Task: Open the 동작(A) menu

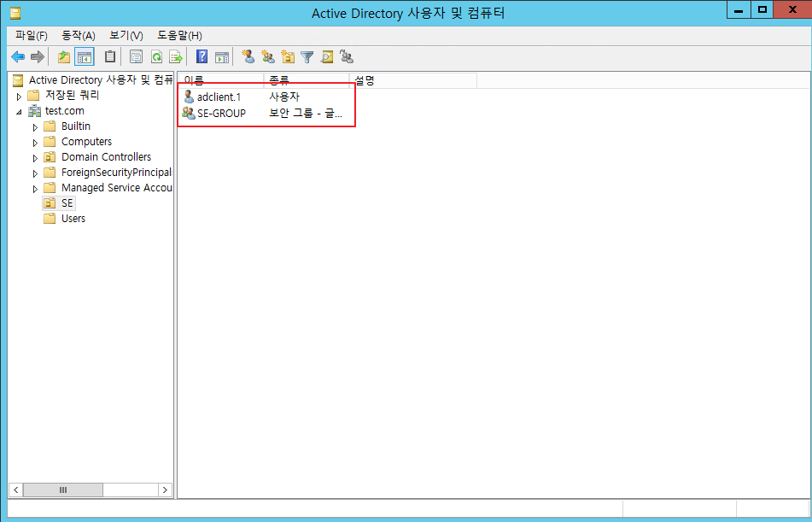Action: click(x=79, y=36)
